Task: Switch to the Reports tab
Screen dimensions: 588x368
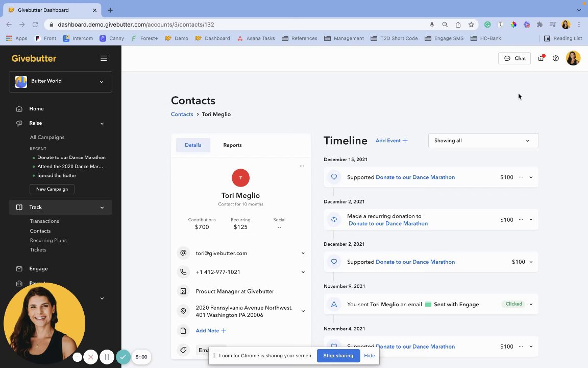Action: pyautogui.click(x=233, y=145)
